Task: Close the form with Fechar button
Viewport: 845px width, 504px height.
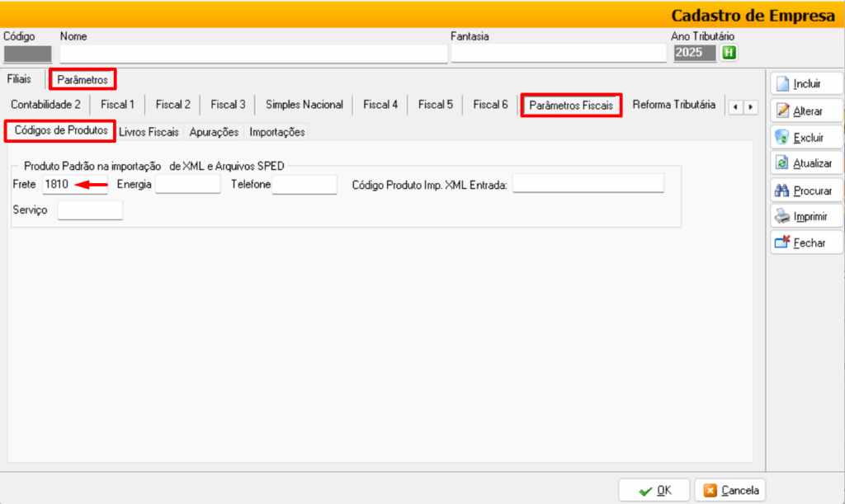Action: click(x=806, y=243)
